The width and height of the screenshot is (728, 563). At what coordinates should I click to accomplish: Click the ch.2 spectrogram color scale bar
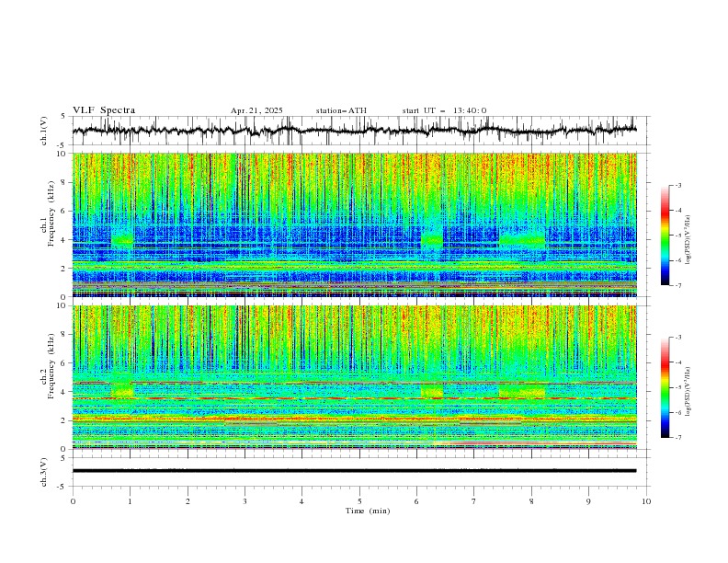[x=665, y=387]
